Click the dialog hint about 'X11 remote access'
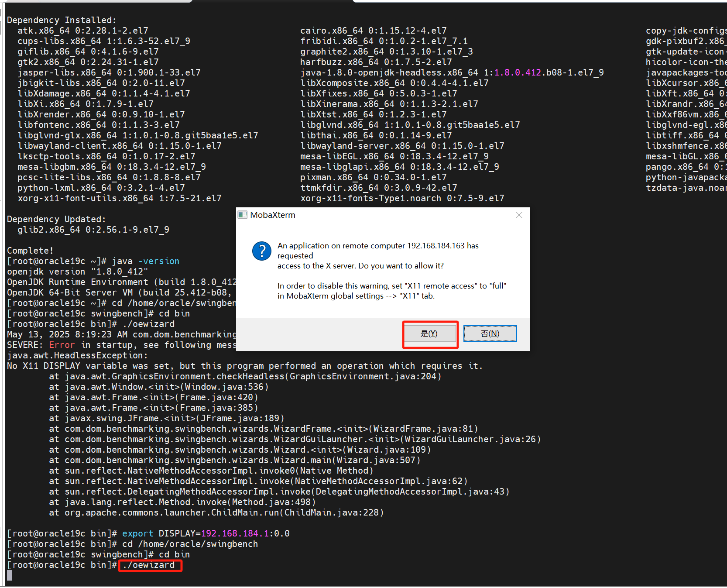727x588 pixels. click(392, 291)
